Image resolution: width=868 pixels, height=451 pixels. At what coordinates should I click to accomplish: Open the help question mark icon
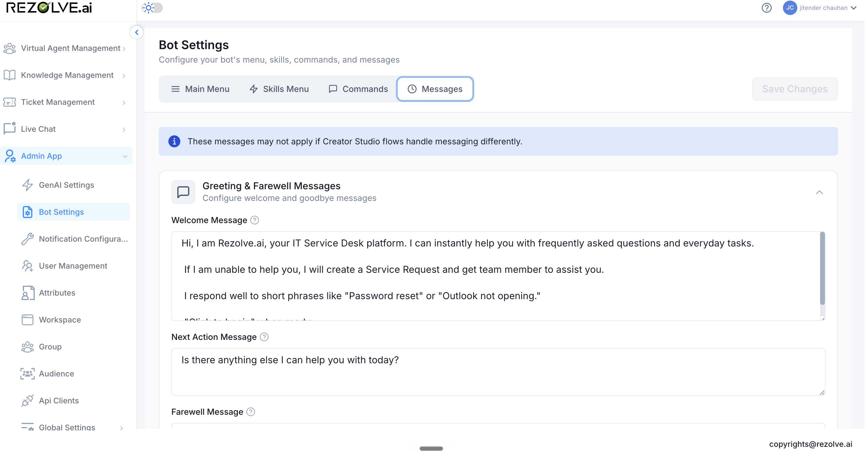coord(766,8)
